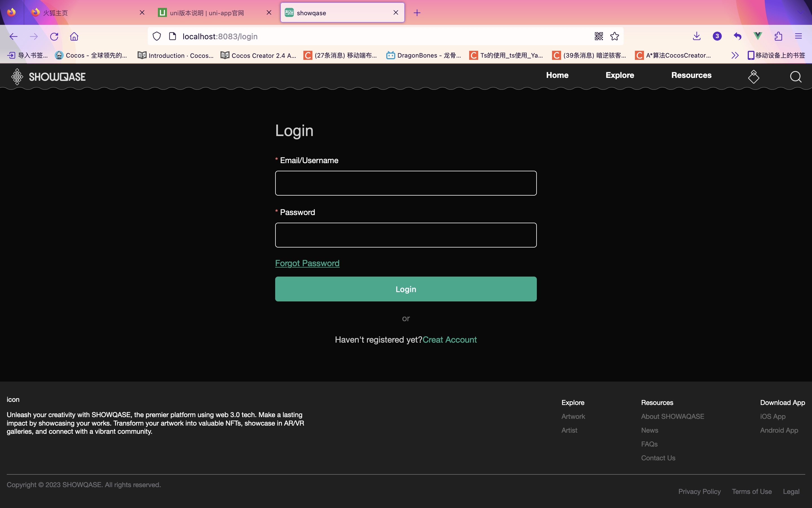Click the Artwork footer link

[573, 416]
